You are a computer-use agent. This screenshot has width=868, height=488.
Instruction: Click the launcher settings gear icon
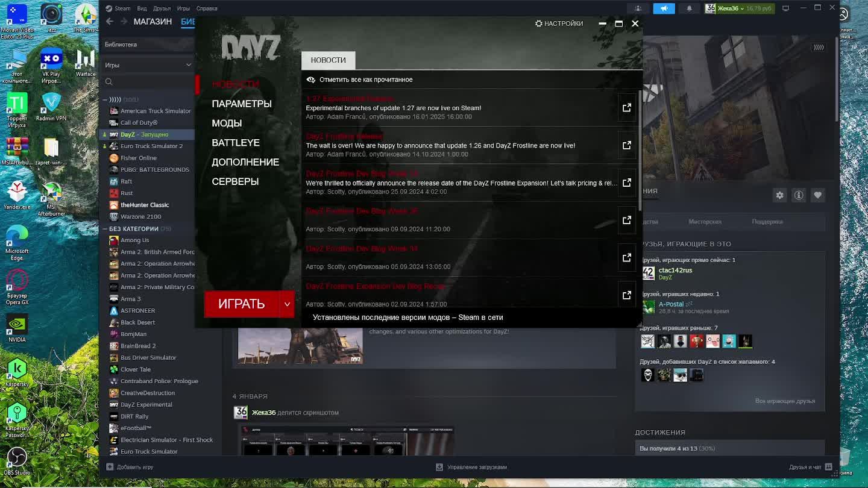(x=539, y=23)
